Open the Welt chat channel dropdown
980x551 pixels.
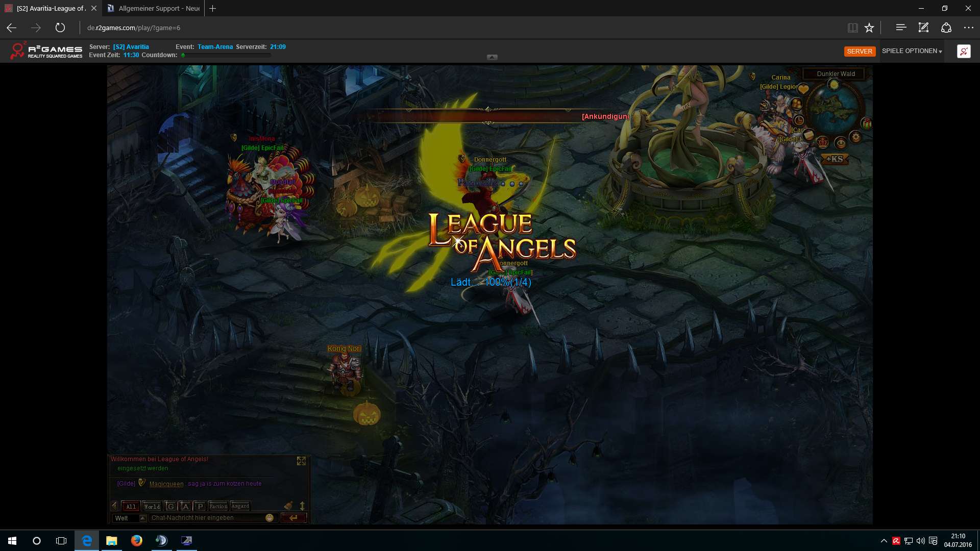143,518
